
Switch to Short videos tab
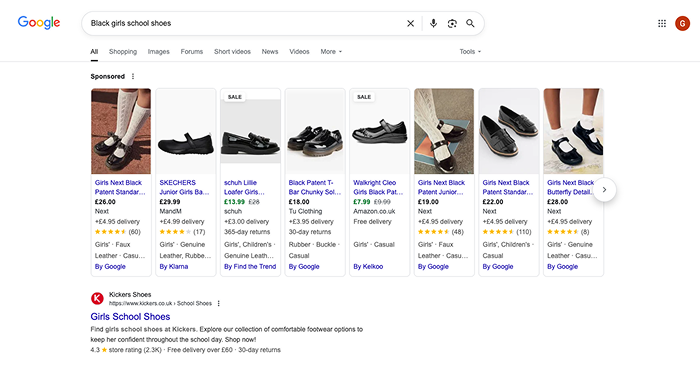pos(232,52)
